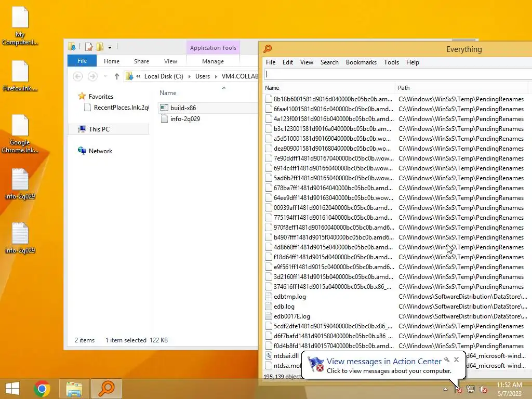Select the build-x86 file in Explorer
The image size is (532, 399).
(x=183, y=108)
